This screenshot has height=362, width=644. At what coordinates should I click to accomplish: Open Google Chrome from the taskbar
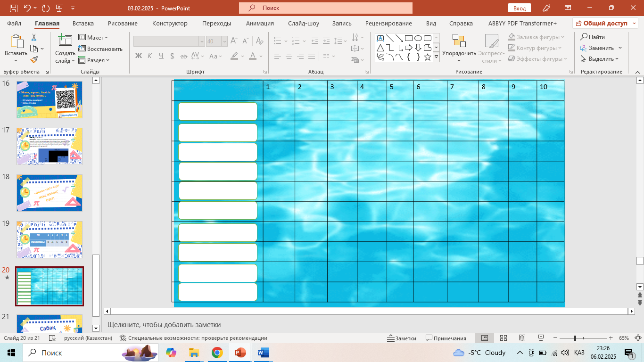coord(217,353)
